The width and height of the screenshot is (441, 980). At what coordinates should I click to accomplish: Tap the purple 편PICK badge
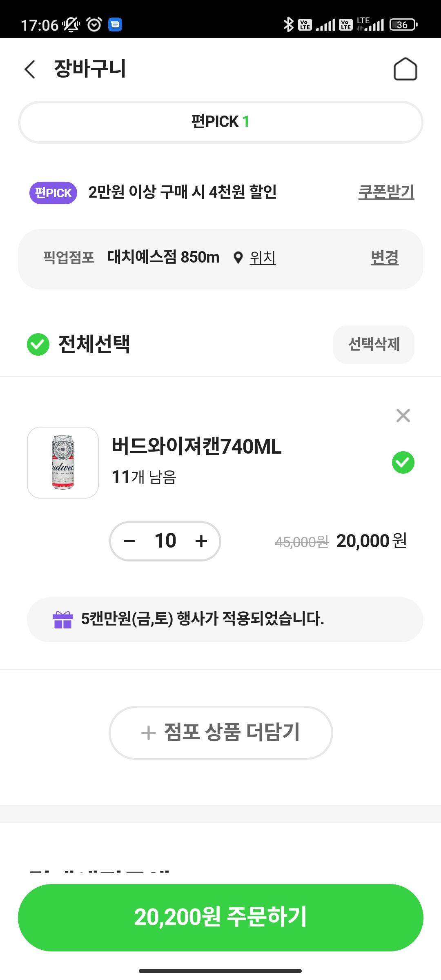[53, 193]
